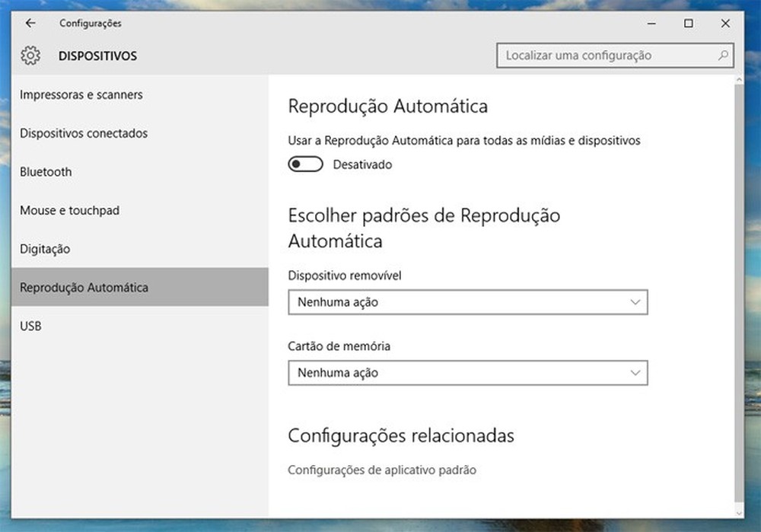The height and width of the screenshot is (532, 761).
Task: Open Mouse e touchpad settings
Action: (69, 210)
